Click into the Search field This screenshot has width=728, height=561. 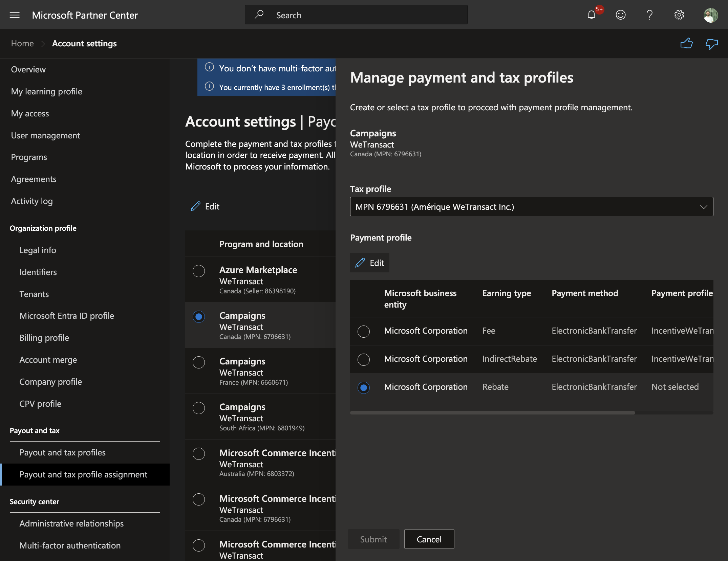[x=356, y=15]
